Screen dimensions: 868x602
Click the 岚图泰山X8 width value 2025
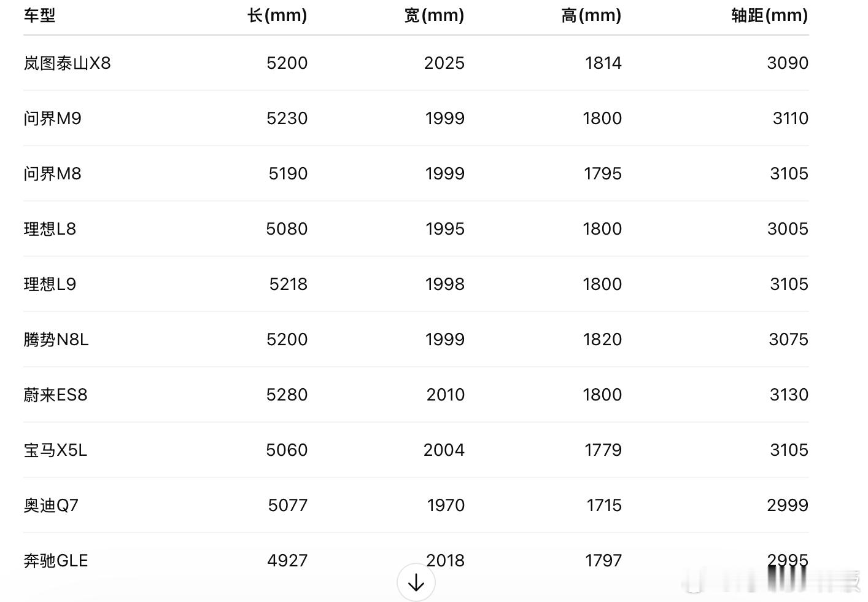[x=444, y=63]
